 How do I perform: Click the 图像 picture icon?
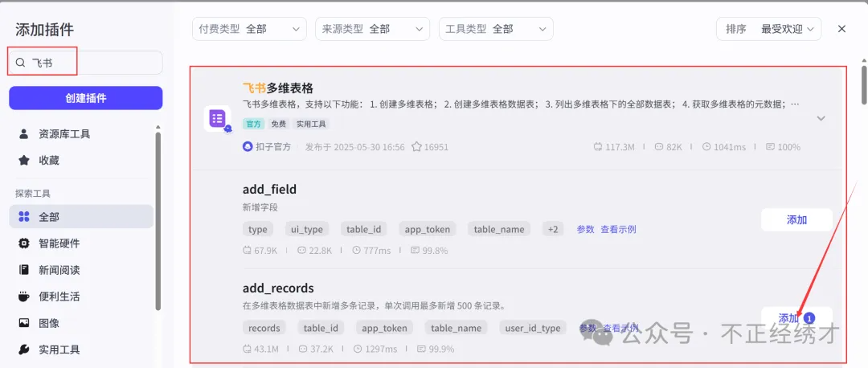click(24, 323)
